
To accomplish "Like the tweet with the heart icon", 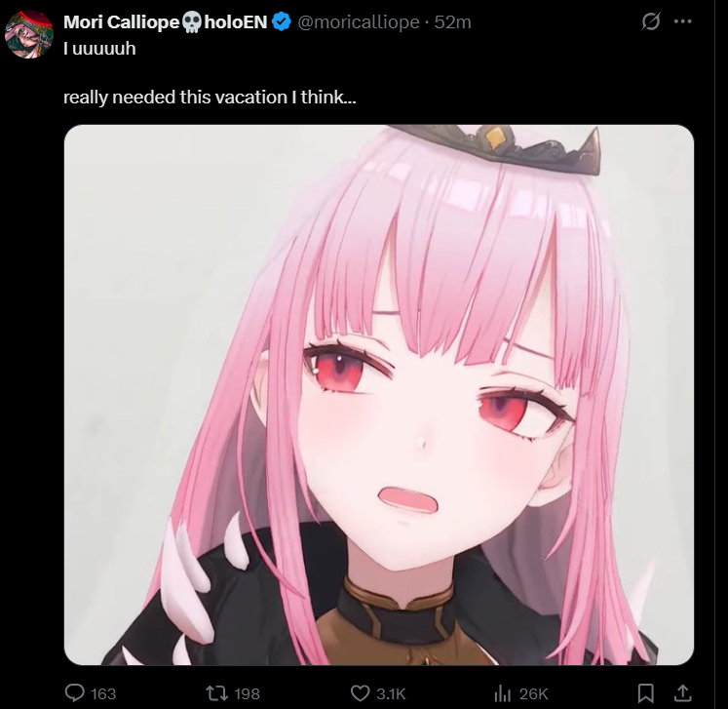I will click(360, 693).
